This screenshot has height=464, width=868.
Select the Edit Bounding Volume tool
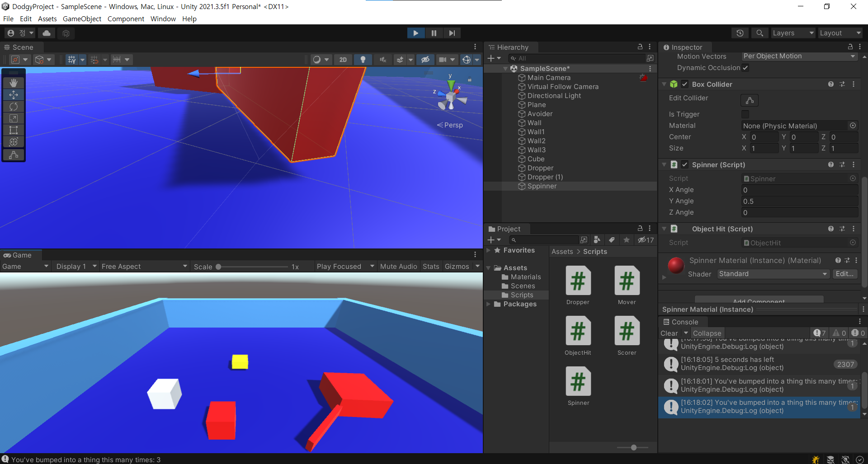pos(14,155)
